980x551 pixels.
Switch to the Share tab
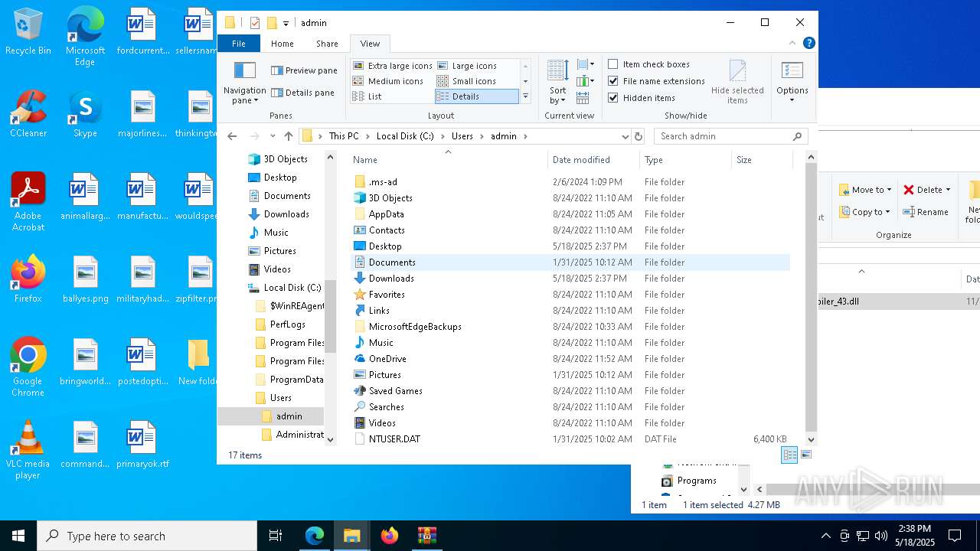coord(327,44)
